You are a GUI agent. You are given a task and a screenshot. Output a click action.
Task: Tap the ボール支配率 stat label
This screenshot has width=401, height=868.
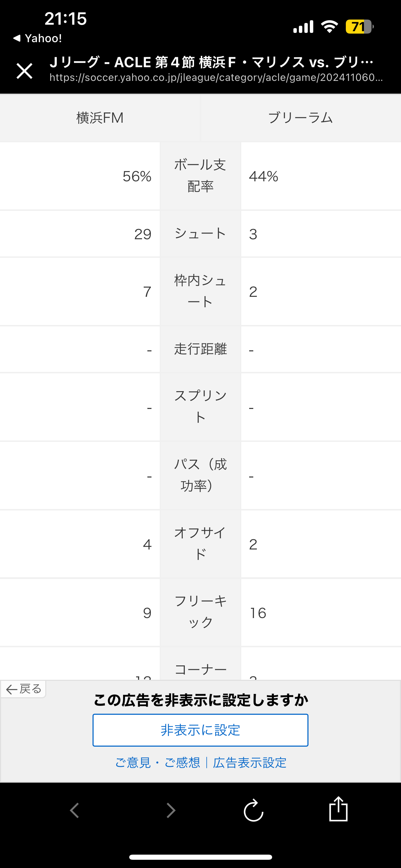click(200, 176)
